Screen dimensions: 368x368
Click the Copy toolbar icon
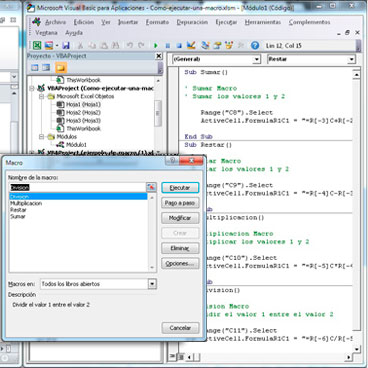(92, 46)
